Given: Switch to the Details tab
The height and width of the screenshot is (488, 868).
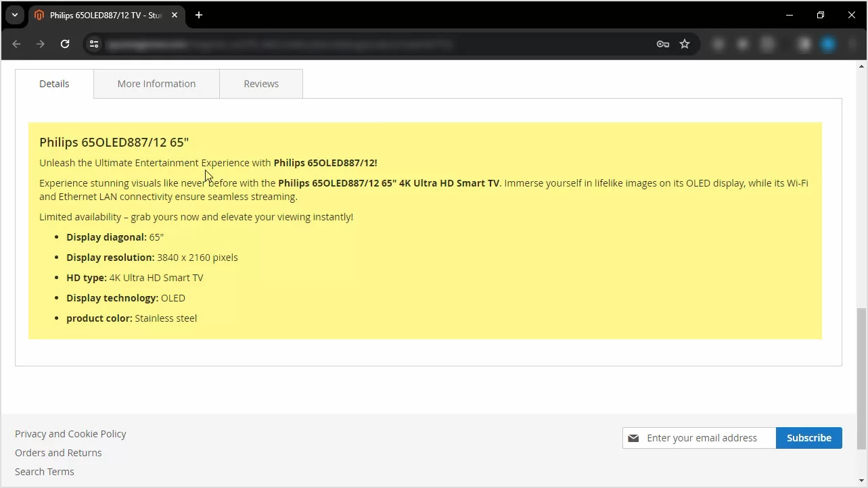Looking at the screenshot, I should pos(54,84).
